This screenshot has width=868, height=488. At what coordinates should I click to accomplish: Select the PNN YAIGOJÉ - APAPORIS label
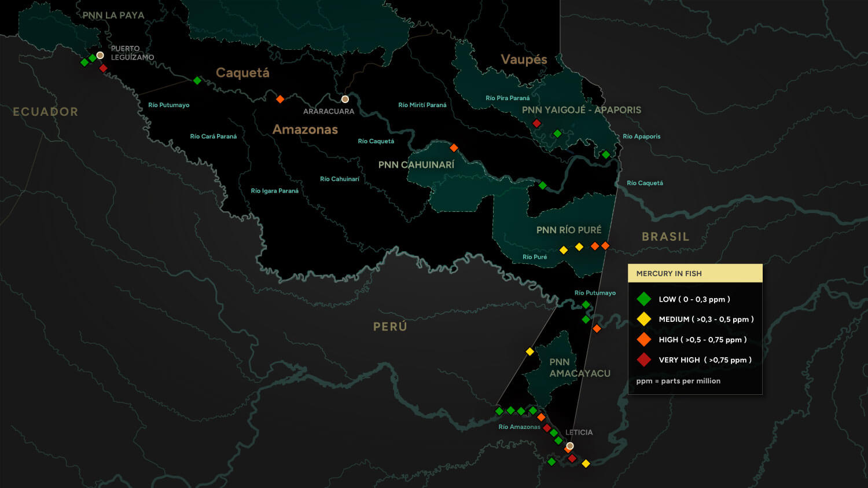pos(582,110)
